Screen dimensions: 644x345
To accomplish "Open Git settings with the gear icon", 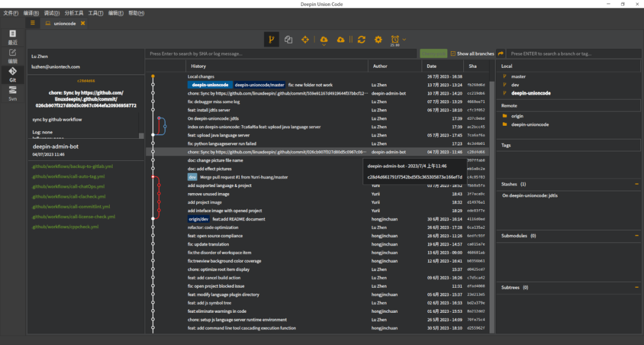I will [378, 39].
